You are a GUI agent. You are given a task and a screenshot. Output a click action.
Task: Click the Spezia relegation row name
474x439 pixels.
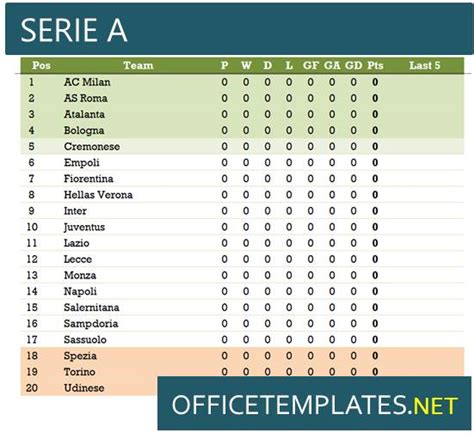(80, 356)
